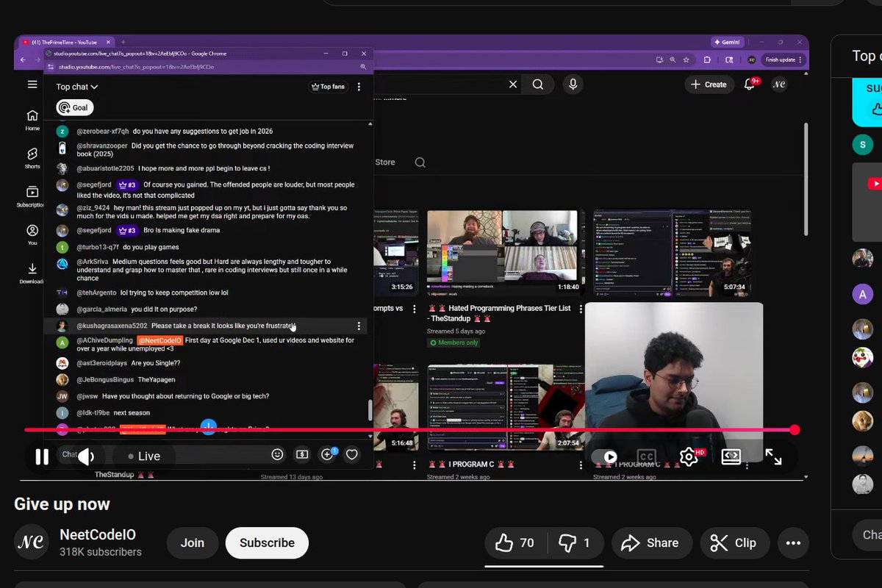Toggle closed captions (CC) in the player
Viewport: 882px width, 588px height.
tap(646, 456)
